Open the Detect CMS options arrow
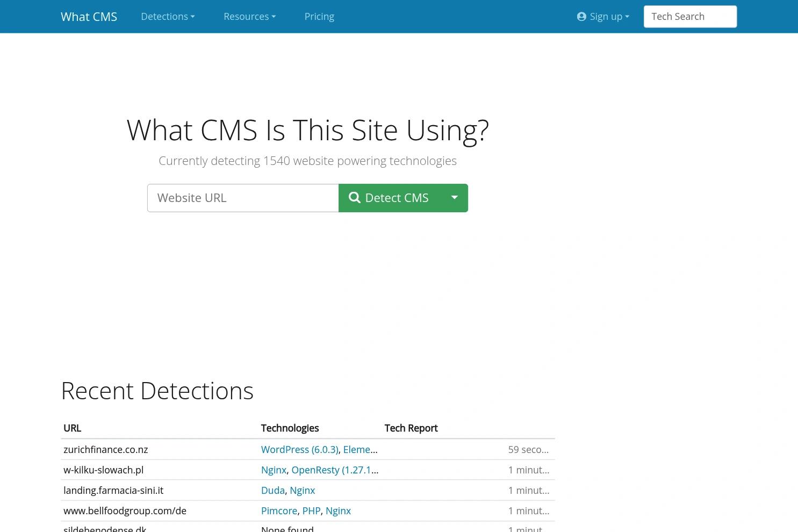 [454, 198]
